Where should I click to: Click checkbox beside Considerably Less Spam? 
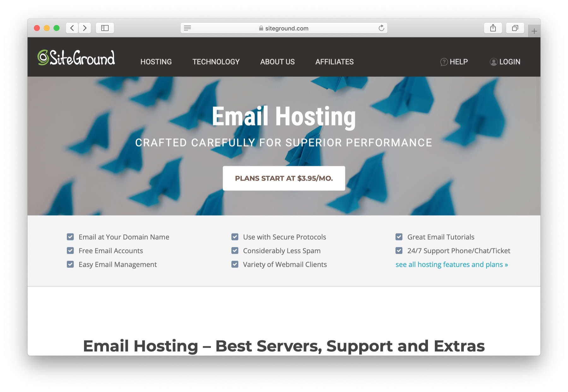(x=235, y=251)
